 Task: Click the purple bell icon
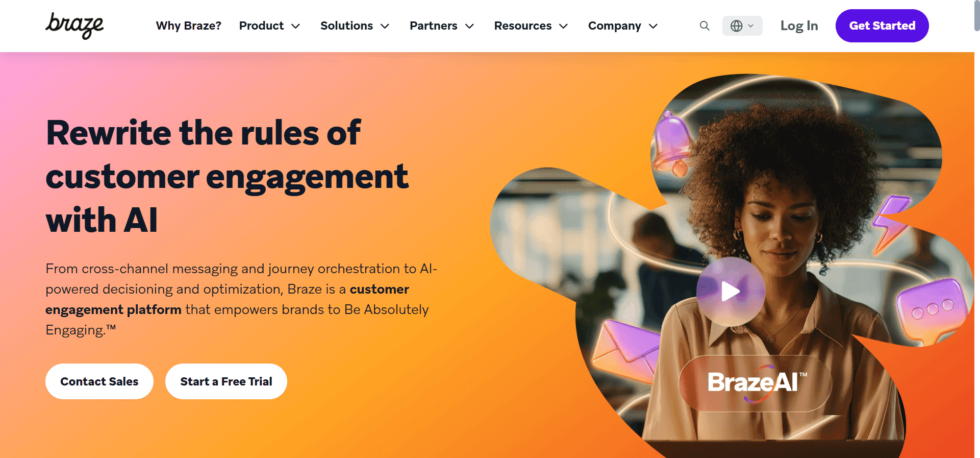(x=673, y=143)
